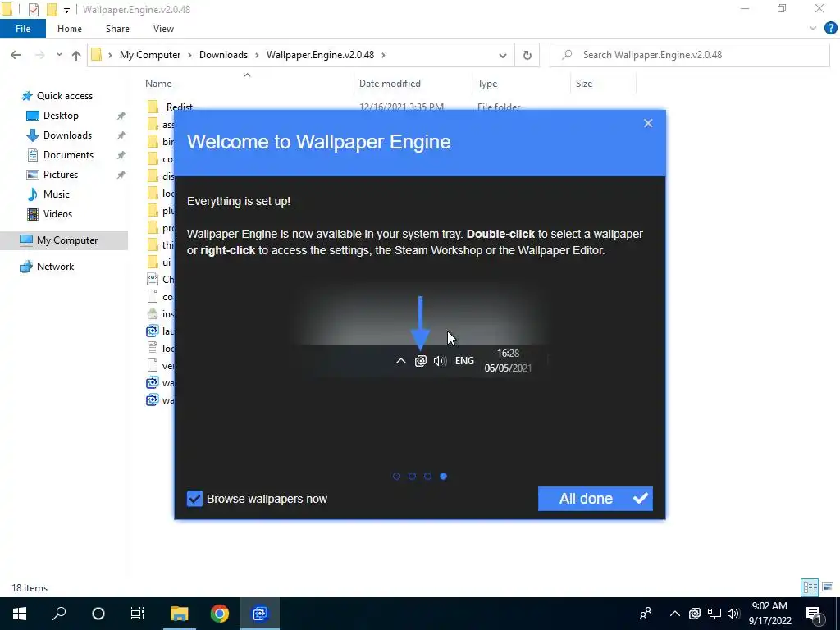This screenshot has height=630, width=840.
Task: Open Downloads in navigation pane
Action: tap(67, 135)
